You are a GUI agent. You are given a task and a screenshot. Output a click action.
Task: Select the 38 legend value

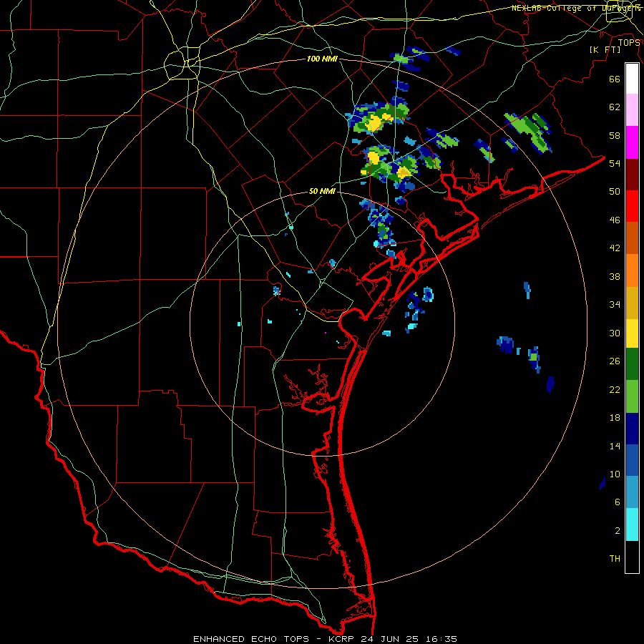[615, 276]
